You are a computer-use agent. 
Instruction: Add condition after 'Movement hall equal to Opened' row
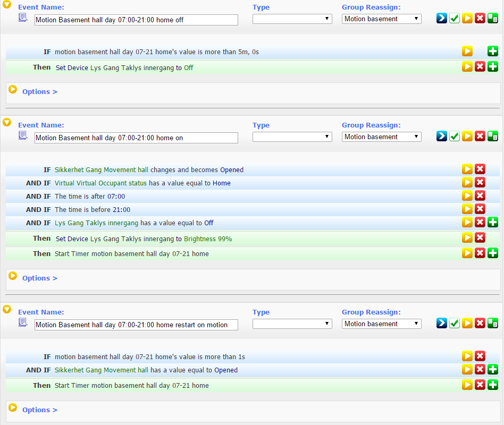coord(493,369)
